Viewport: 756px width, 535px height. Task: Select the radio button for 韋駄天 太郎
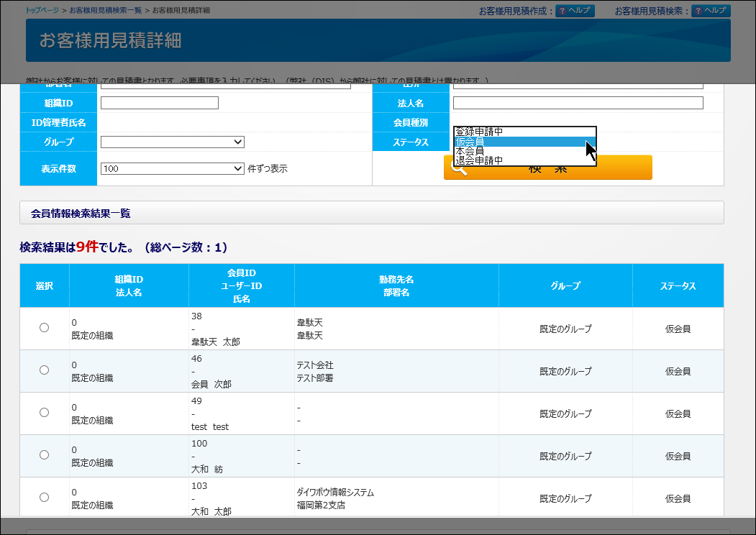coord(44,328)
